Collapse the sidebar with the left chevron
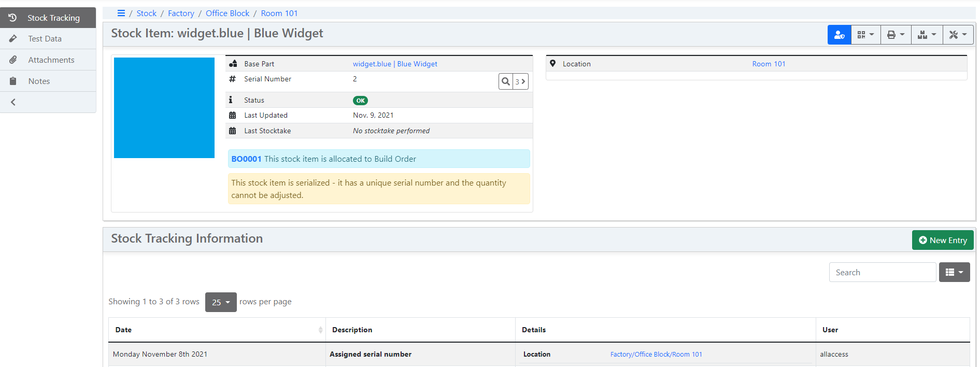The width and height of the screenshot is (980, 367). (x=13, y=102)
